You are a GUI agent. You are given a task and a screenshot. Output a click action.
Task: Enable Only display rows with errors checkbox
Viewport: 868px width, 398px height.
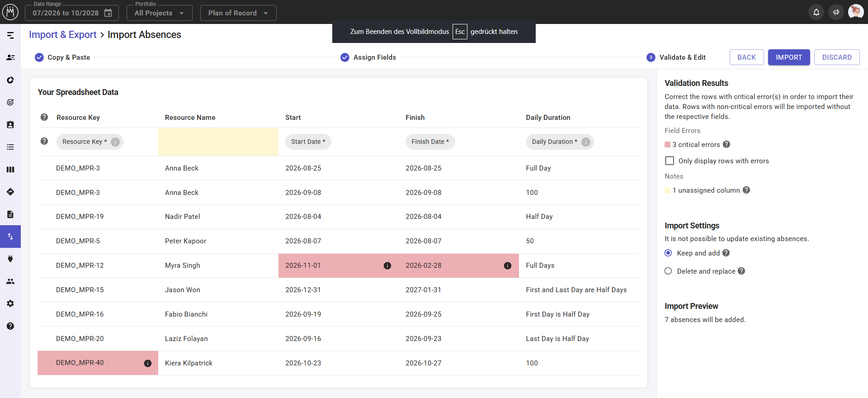670,161
